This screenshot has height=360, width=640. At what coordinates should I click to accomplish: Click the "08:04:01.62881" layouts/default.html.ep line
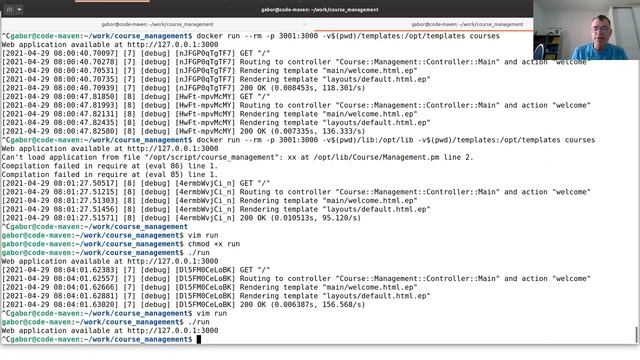pos(216,296)
